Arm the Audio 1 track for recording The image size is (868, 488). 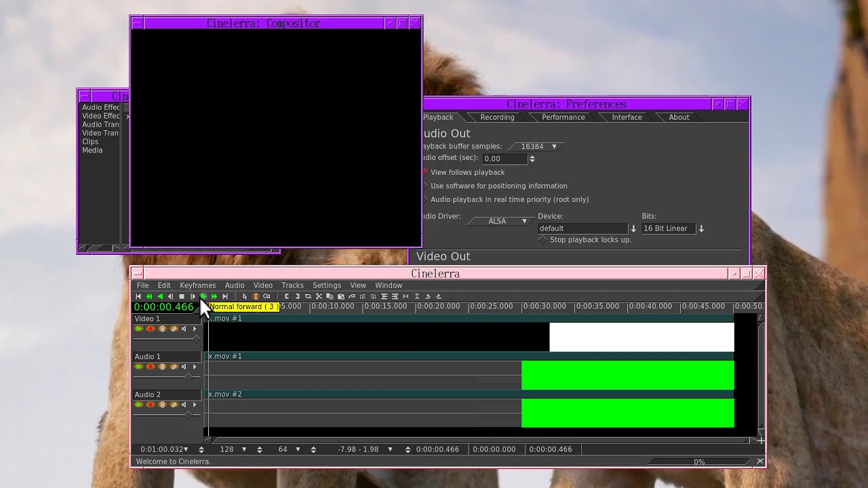click(x=151, y=367)
